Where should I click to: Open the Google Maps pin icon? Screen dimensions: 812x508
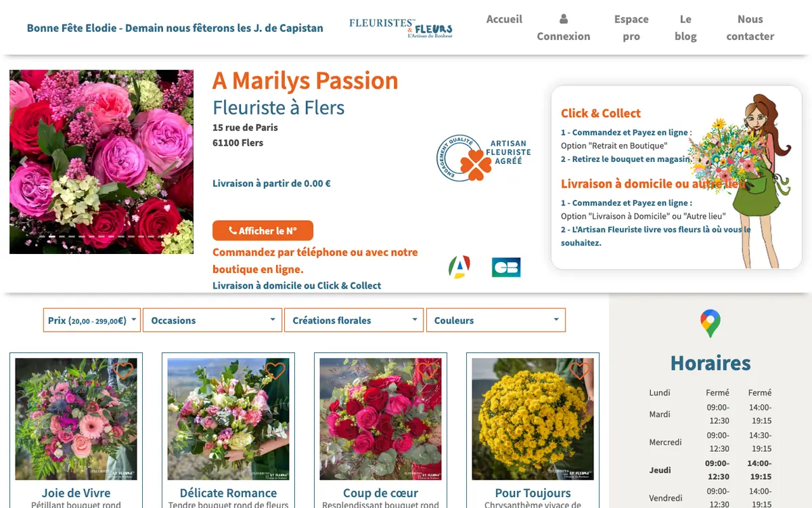tap(710, 324)
